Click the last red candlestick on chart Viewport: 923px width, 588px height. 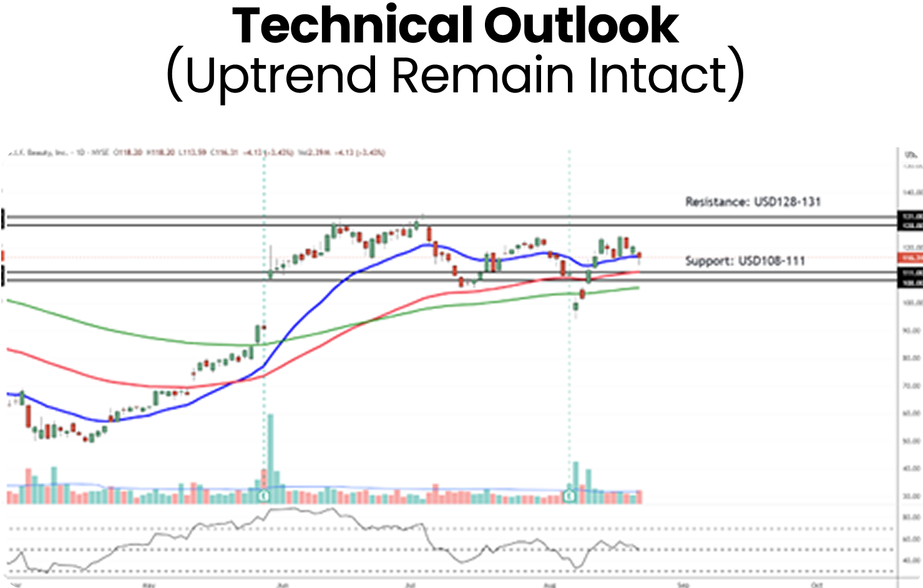tap(638, 256)
